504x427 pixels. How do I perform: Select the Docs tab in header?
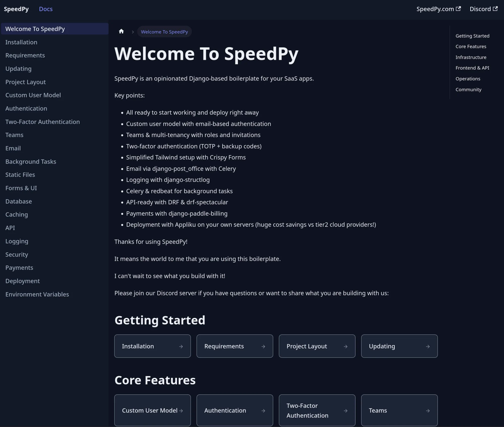(x=46, y=9)
